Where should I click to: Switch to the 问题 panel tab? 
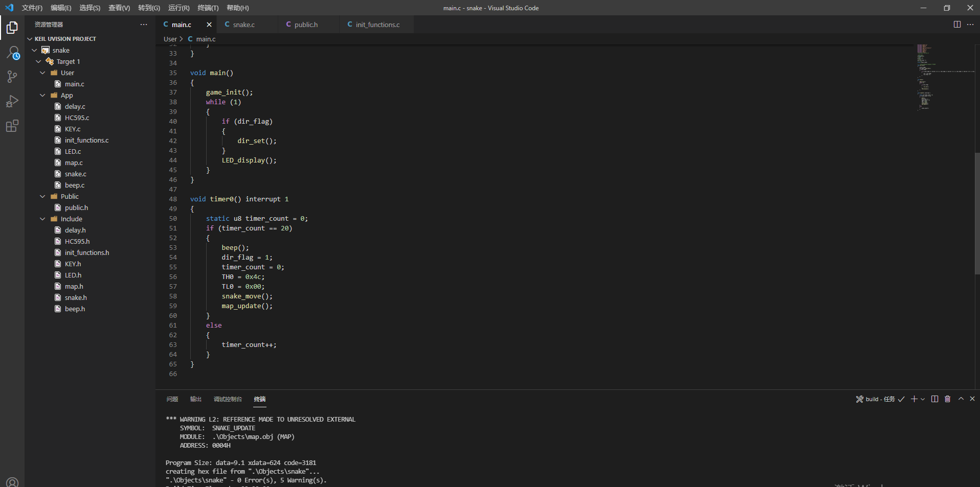pos(172,399)
